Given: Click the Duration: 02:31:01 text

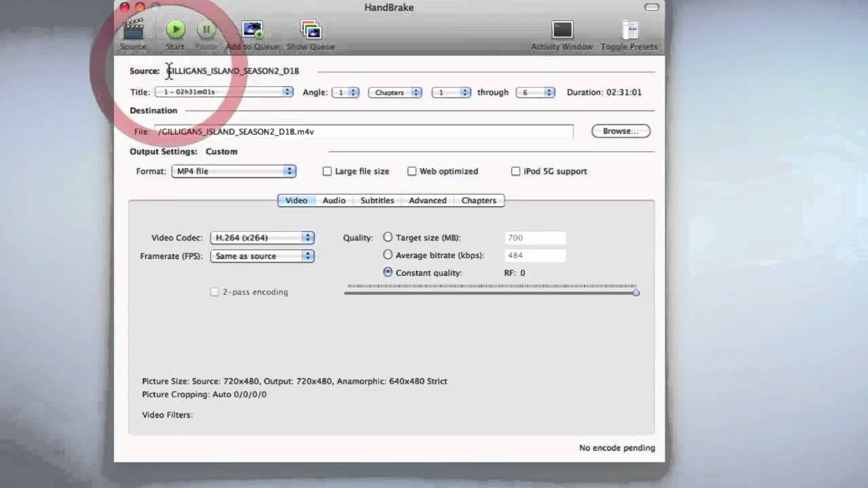Looking at the screenshot, I should [x=604, y=92].
